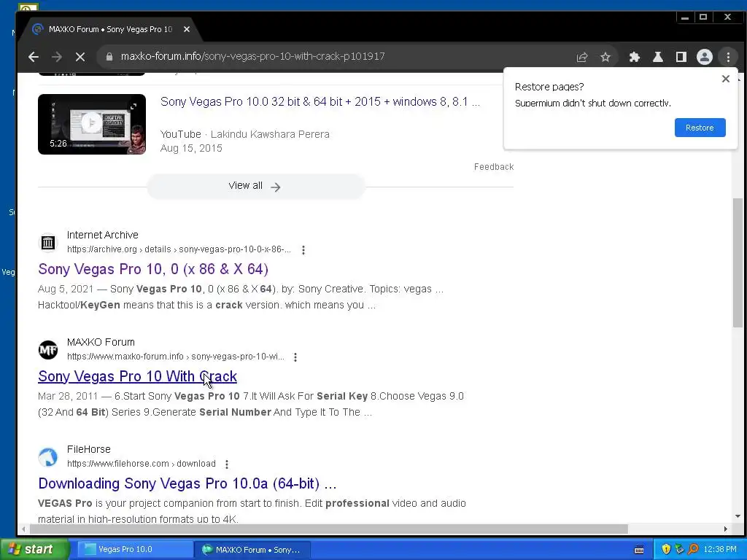The image size is (747, 560).
Task: Click the flask experiments icon
Action: click(657, 57)
